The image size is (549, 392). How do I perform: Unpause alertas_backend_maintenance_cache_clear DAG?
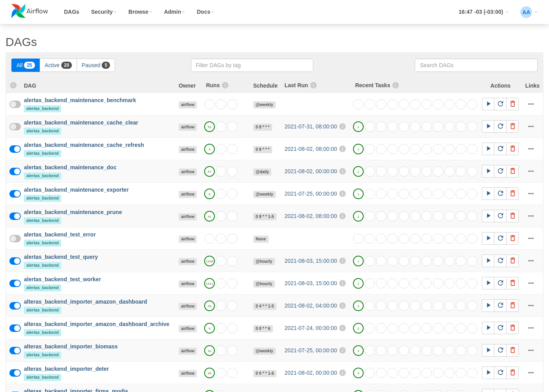click(x=15, y=126)
